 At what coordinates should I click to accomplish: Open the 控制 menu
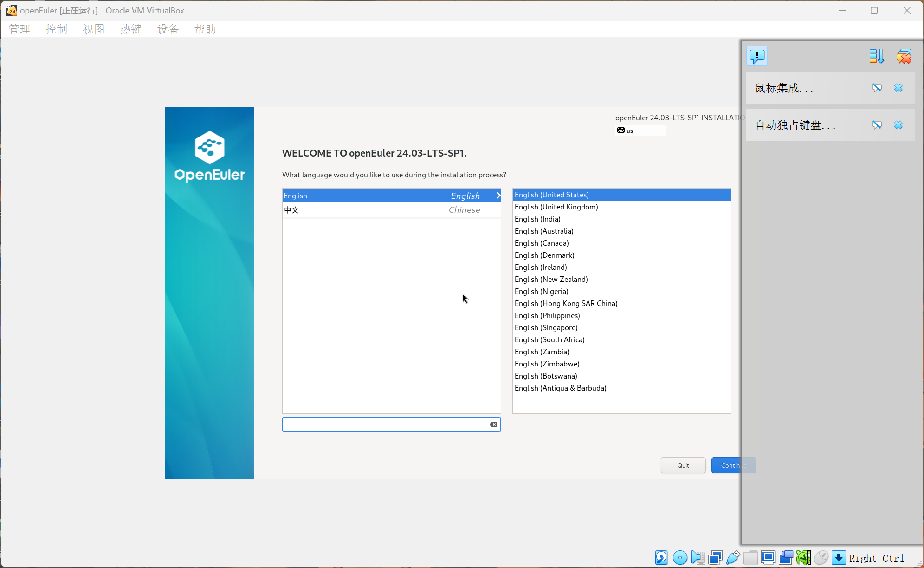click(x=57, y=29)
